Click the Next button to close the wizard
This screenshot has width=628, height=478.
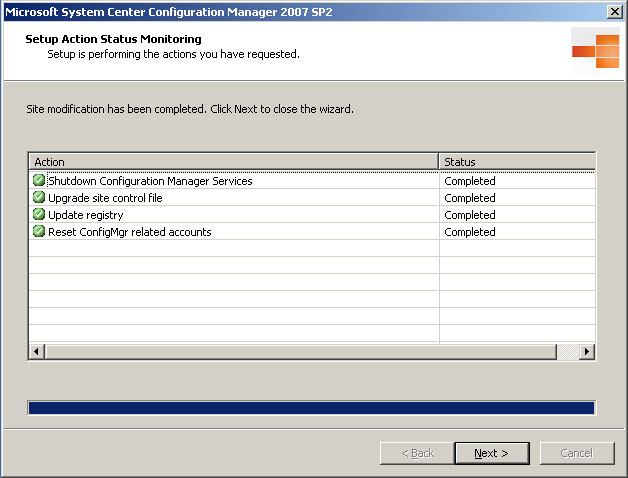492,453
